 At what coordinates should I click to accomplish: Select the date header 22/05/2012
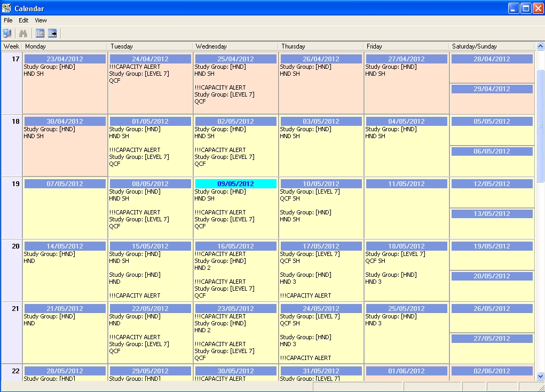coord(150,309)
